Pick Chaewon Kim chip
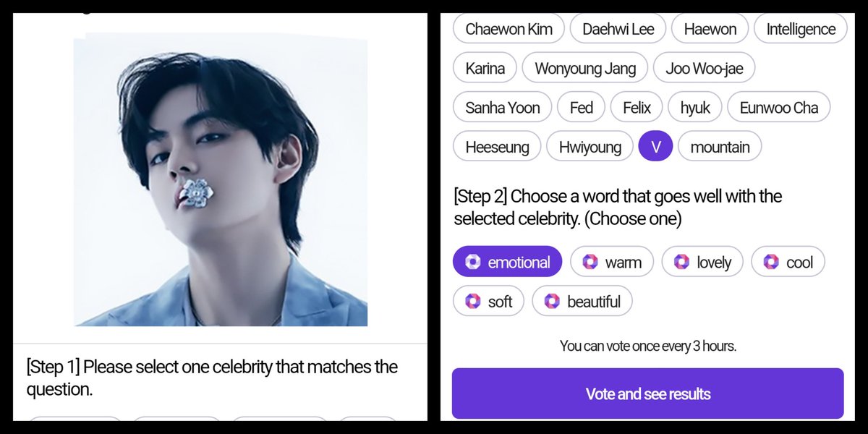The image size is (868, 434). (x=509, y=30)
